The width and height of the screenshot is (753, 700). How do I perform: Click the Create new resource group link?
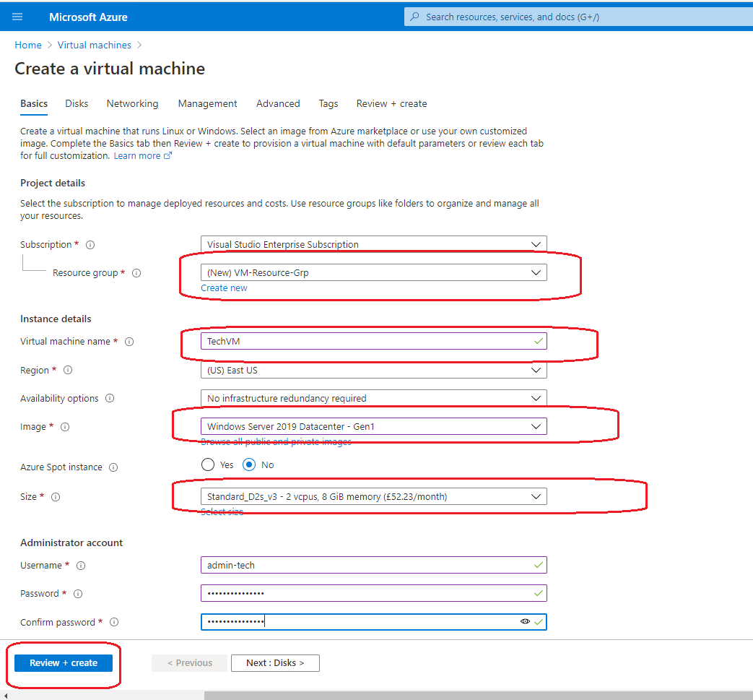[x=224, y=288]
